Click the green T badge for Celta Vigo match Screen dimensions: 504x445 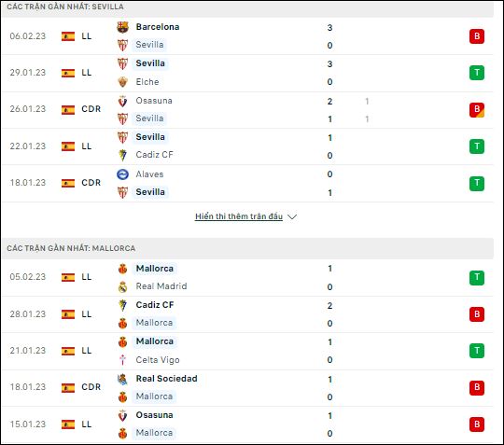477,351
